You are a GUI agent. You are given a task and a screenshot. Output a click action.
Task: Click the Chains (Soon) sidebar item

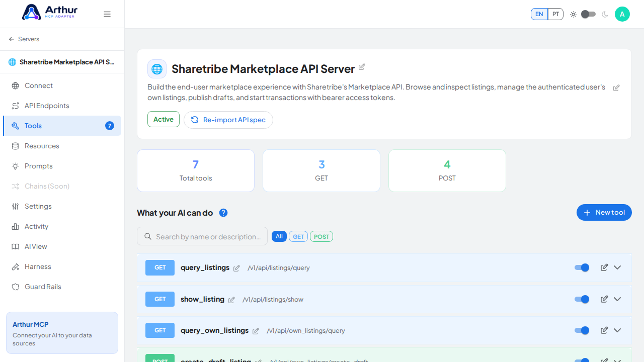(x=62, y=186)
